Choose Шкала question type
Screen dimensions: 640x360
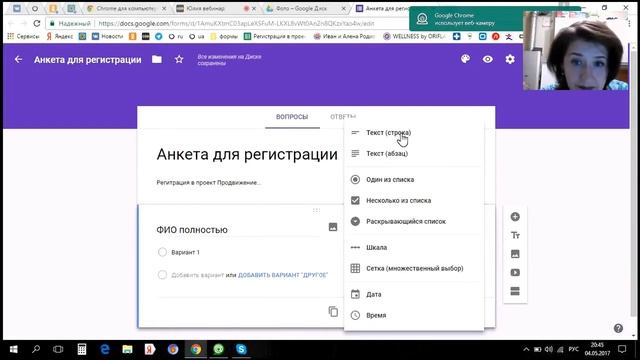[414, 247]
